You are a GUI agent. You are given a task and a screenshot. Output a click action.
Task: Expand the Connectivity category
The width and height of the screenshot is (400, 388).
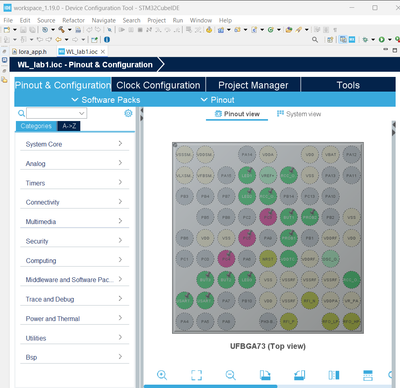pos(74,202)
